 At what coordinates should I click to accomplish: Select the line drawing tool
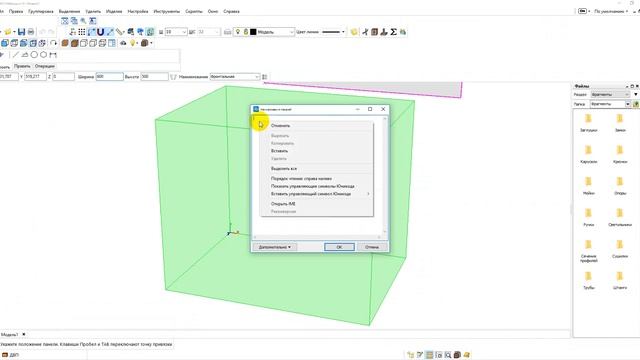16,54
